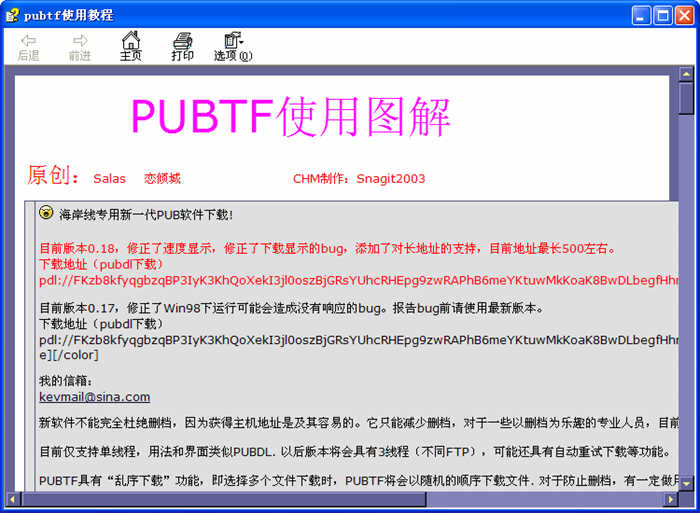Click the black pdl:// download address for 0.17
Image resolution: width=700 pixels, height=513 pixels.
pos(359,340)
